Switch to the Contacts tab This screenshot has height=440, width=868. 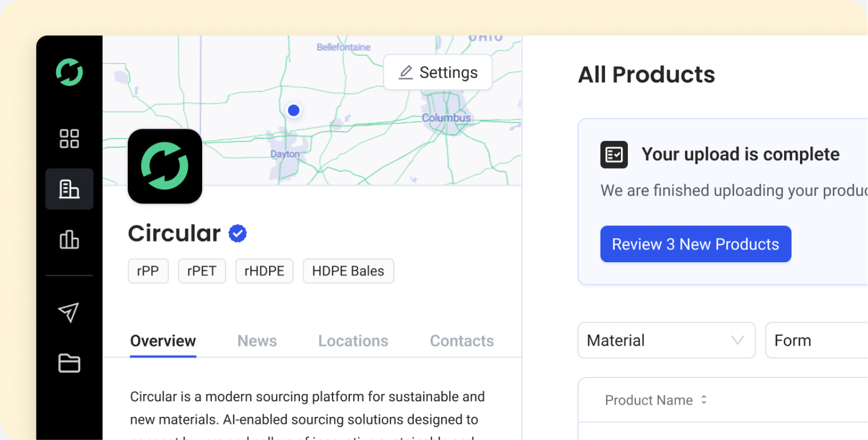(x=462, y=341)
